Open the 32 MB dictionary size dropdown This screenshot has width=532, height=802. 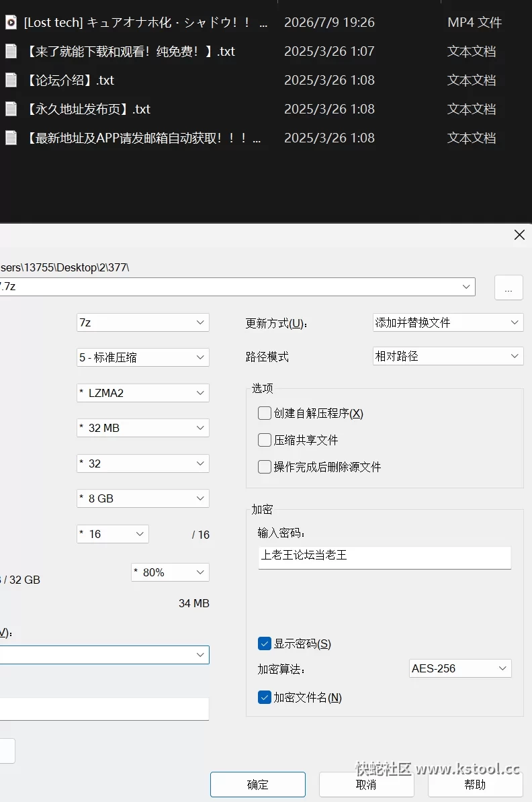point(143,428)
